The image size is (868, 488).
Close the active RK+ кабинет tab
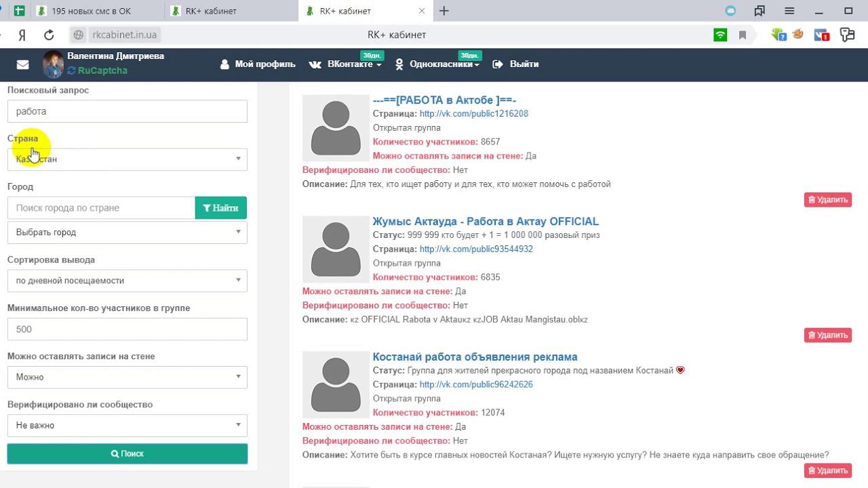(x=422, y=11)
